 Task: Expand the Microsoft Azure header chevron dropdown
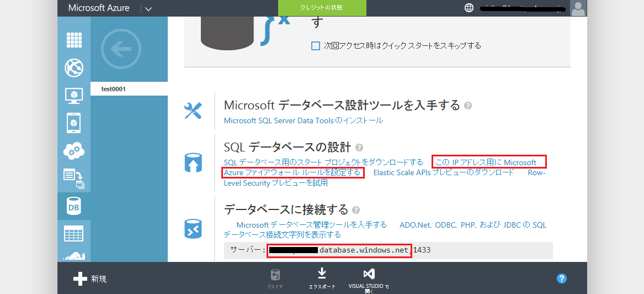[x=148, y=9]
